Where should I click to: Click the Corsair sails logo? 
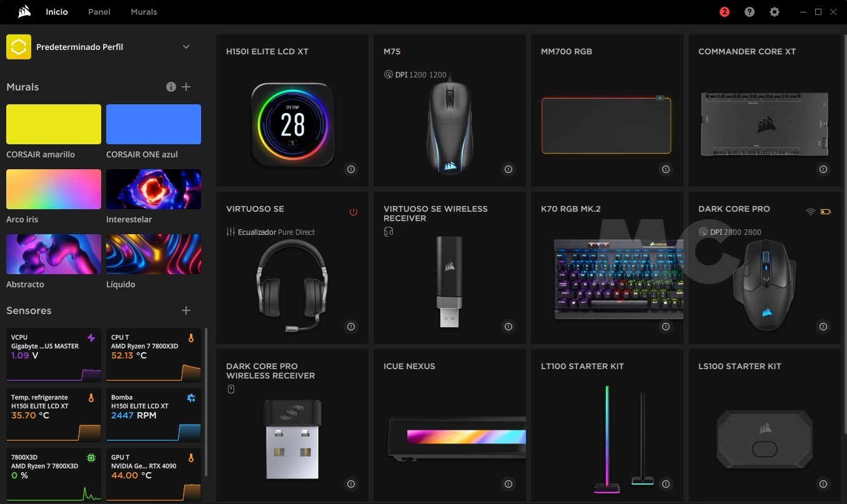coord(24,12)
